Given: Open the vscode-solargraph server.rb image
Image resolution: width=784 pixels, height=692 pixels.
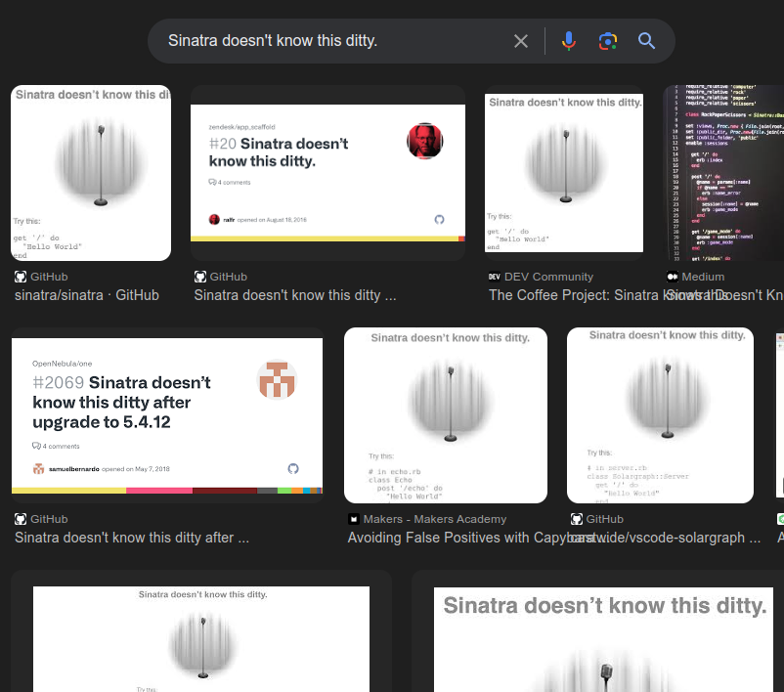Looking at the screenshot, I should pyautogui.click(x=660, y=415).
